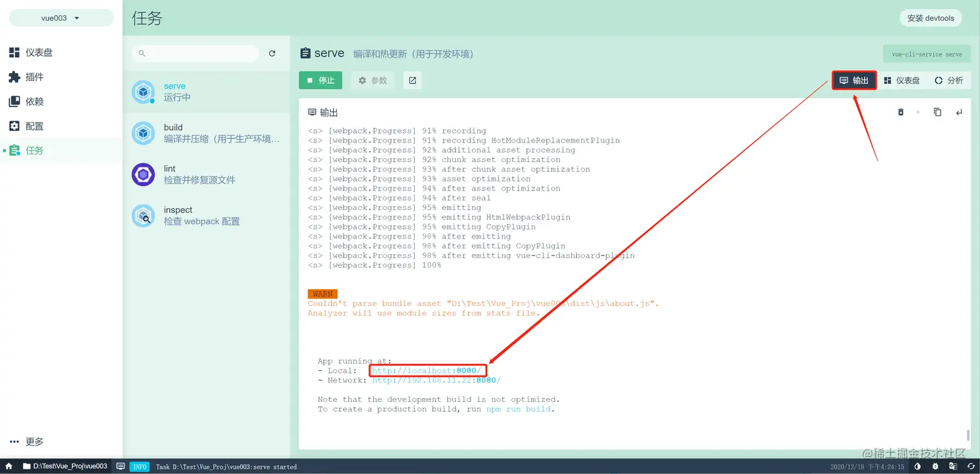Toggle the log console icon in status bar

tap(121, 466)
